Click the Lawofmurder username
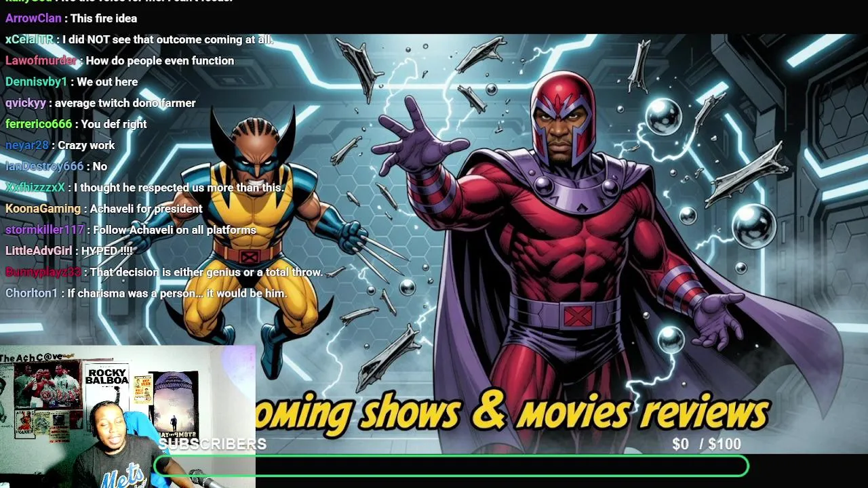The height and width of the screenshot is (488, 868). (41, 60)
